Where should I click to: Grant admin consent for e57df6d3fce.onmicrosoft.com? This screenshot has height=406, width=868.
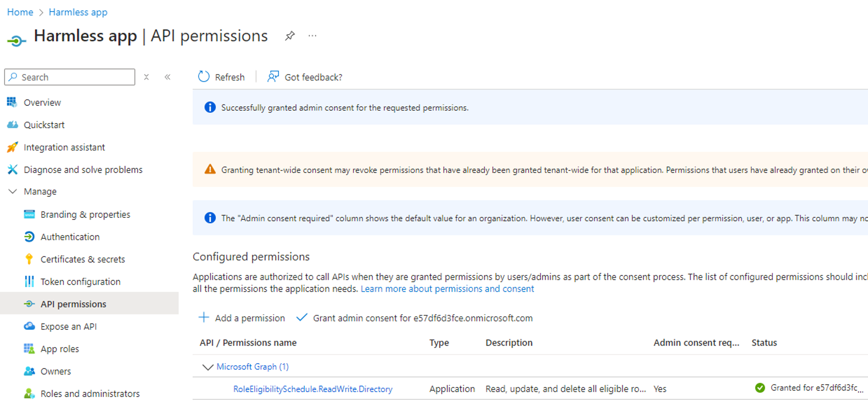point(423,318)
